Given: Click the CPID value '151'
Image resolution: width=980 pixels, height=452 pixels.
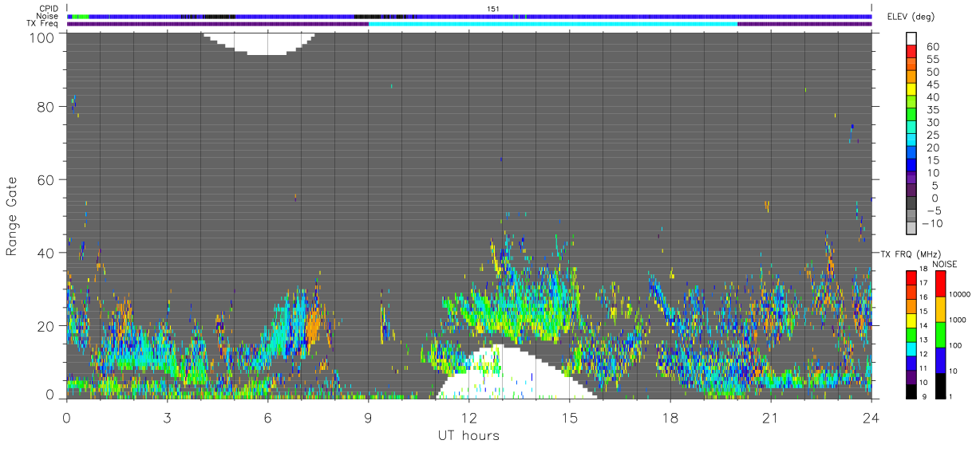Looking at the screenshot, I should pyautogui.click(x=493, y=8).
